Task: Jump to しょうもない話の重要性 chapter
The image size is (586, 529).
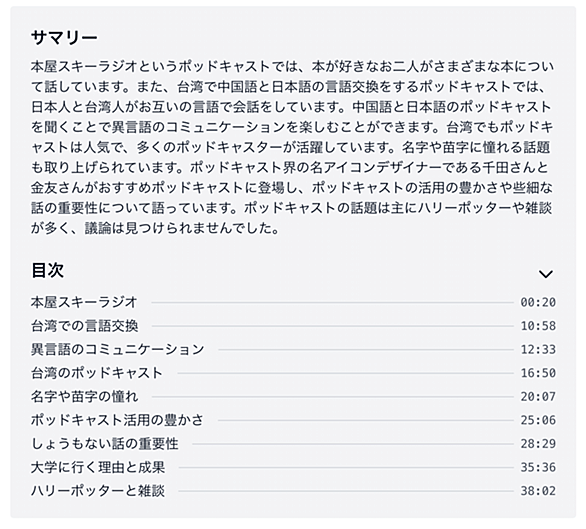Action: (105, 444)
